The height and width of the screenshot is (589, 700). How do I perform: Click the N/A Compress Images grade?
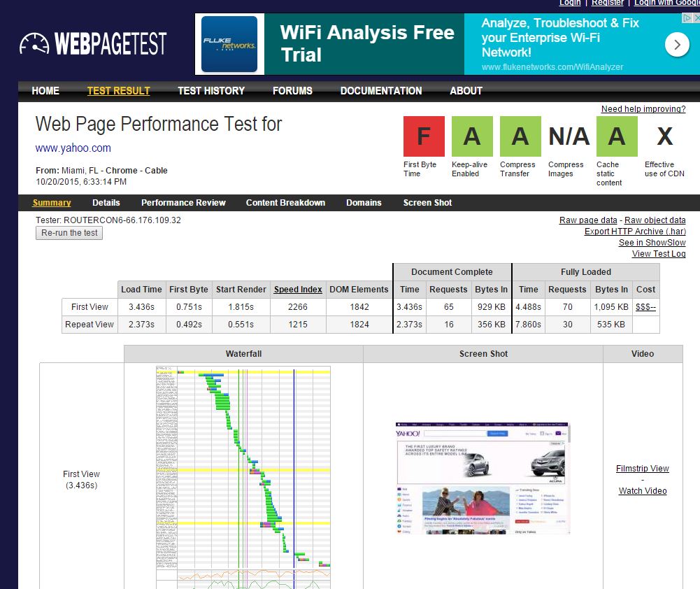click(x=569, y=136)
